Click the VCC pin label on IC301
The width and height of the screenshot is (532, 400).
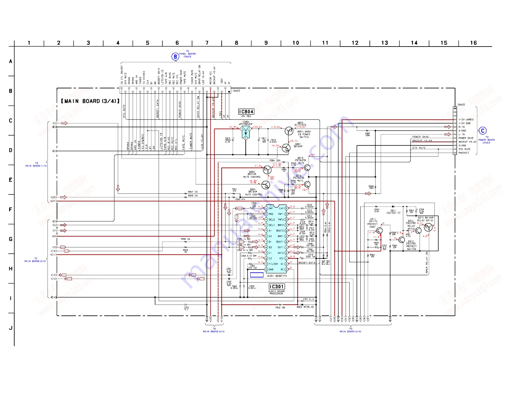(281, 258)
